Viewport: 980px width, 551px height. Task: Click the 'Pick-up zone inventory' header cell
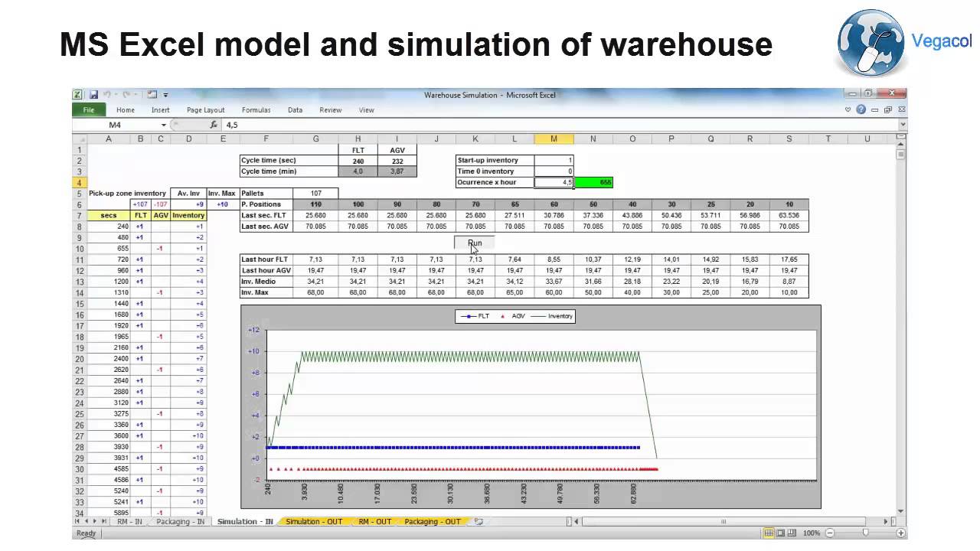128,194
